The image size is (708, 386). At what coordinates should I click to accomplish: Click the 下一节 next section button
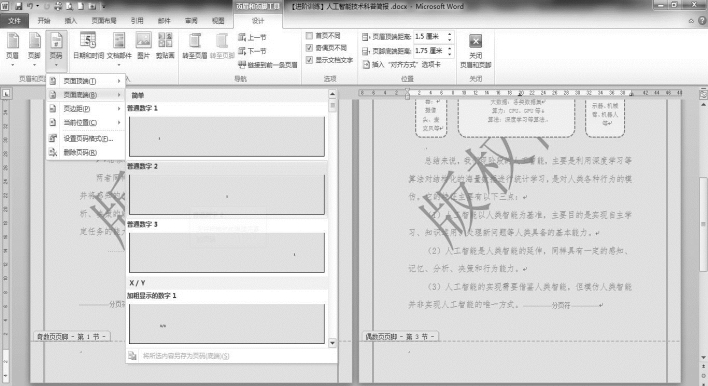pyautogui.click(x=252, y=51)
